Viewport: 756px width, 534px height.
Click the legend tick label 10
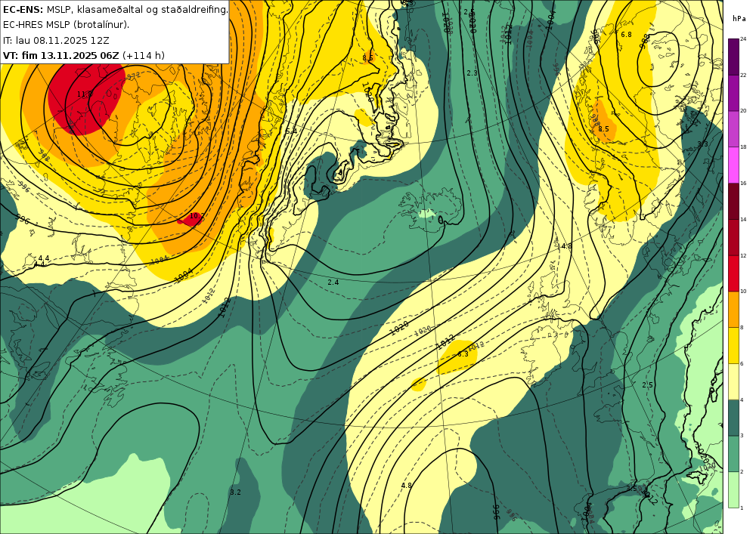pos(743,292)
